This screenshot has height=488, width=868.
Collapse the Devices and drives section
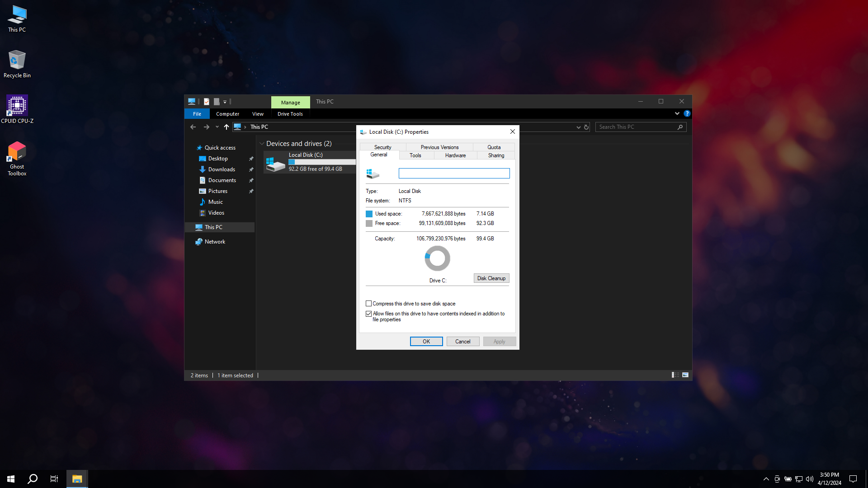pyautogui.click(x=262, y=144)
